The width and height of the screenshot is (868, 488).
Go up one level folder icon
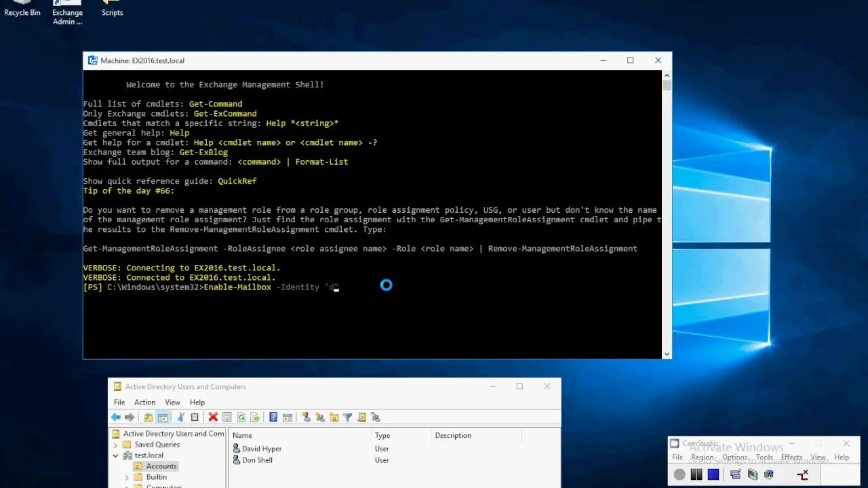coord(149,418)
